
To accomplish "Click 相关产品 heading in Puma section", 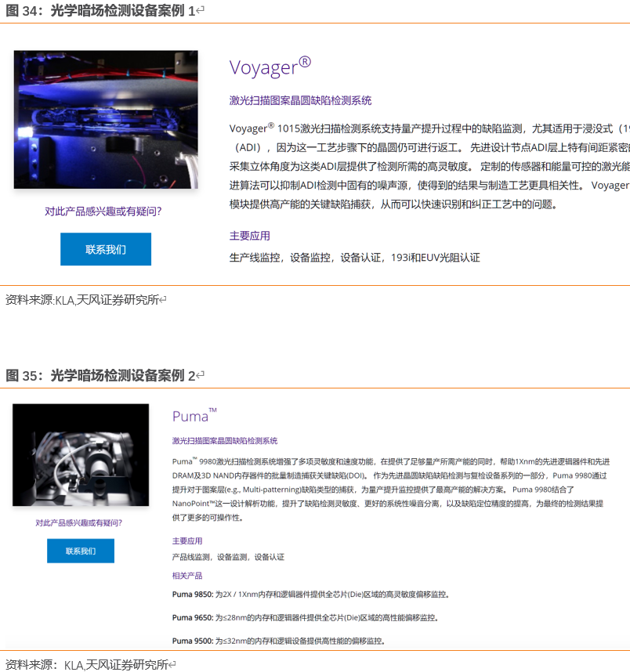I will (187, 576).
